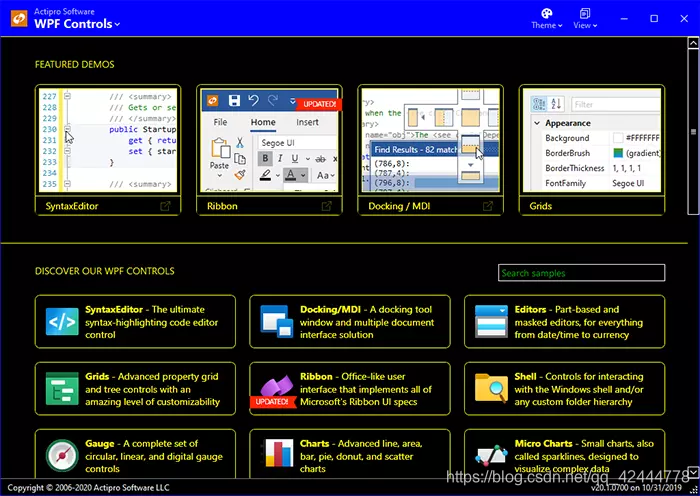Launch Docking / MDI via external-window icon
This screenshot has width=700, height=496.
488,206
